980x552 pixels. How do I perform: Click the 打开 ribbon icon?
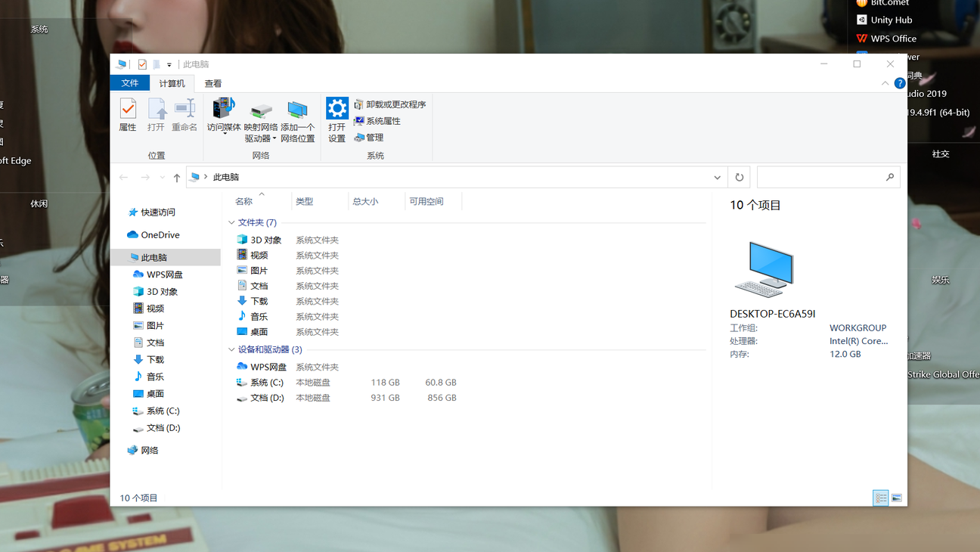[x=156, y=116]
